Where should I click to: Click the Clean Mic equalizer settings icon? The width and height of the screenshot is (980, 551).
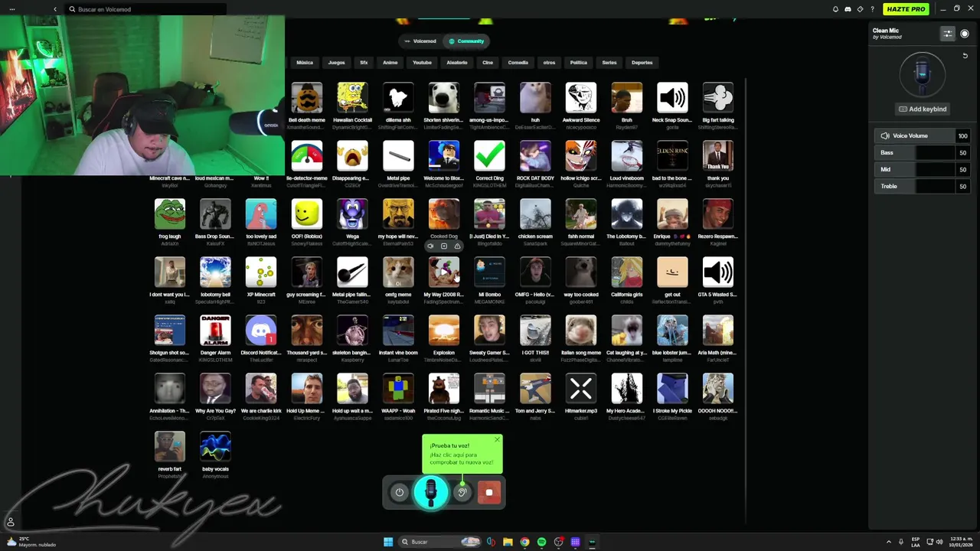tap(948, 34)
